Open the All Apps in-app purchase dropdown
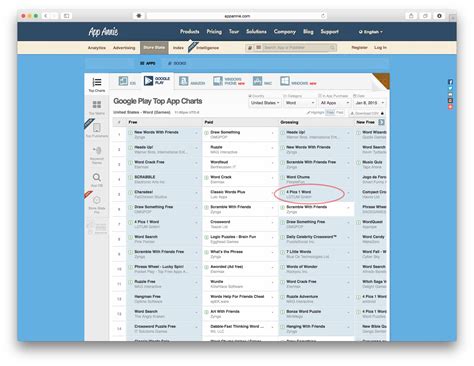Screen dimensions: 474x366 (334, 103)
